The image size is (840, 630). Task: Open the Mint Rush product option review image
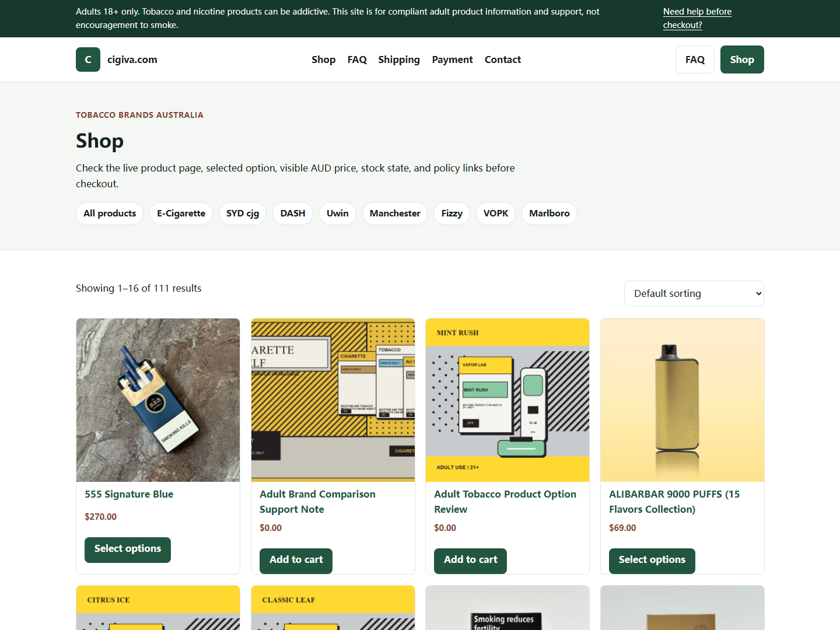point(508,400)
